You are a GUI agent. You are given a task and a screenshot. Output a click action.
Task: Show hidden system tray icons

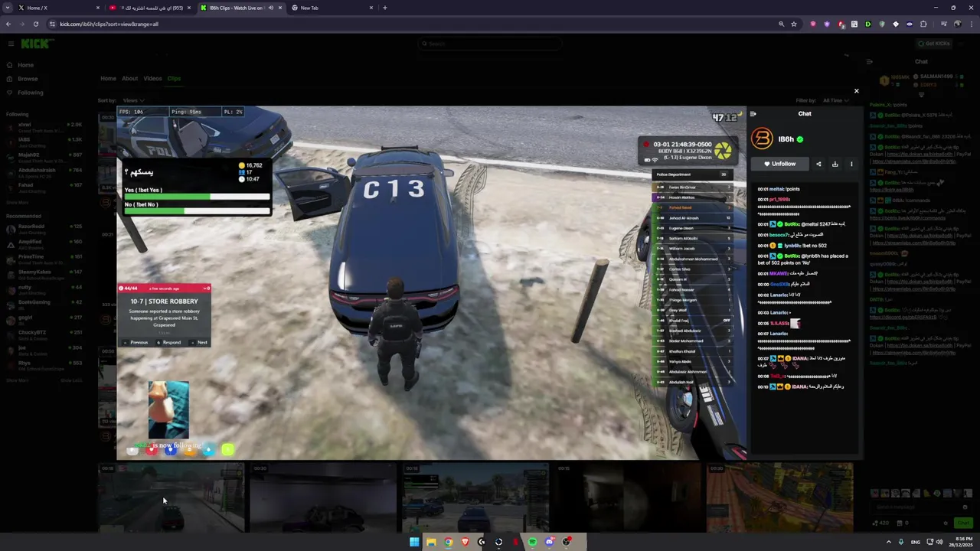coord(888,542)
